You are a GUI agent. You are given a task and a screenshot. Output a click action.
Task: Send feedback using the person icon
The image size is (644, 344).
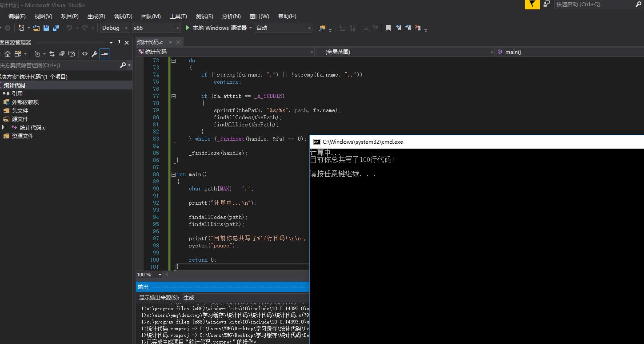pyautogui.click(x=547, y=4)
